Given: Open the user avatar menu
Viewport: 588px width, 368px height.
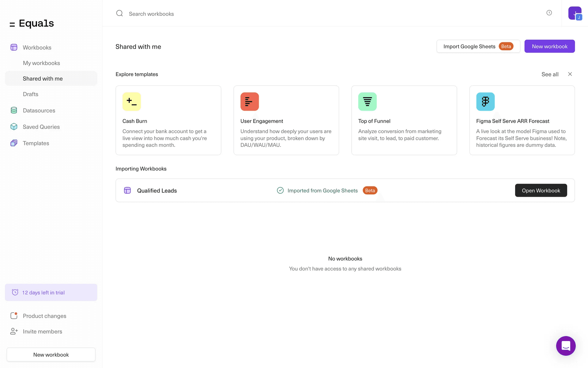Looking at the screenshot, I should tap(575, 13).
